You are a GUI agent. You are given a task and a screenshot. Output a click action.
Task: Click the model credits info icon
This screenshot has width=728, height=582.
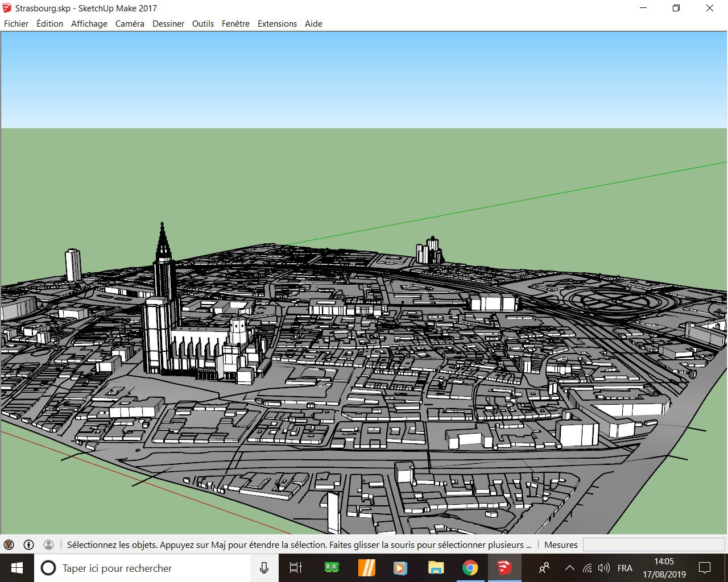click(29, 544)
